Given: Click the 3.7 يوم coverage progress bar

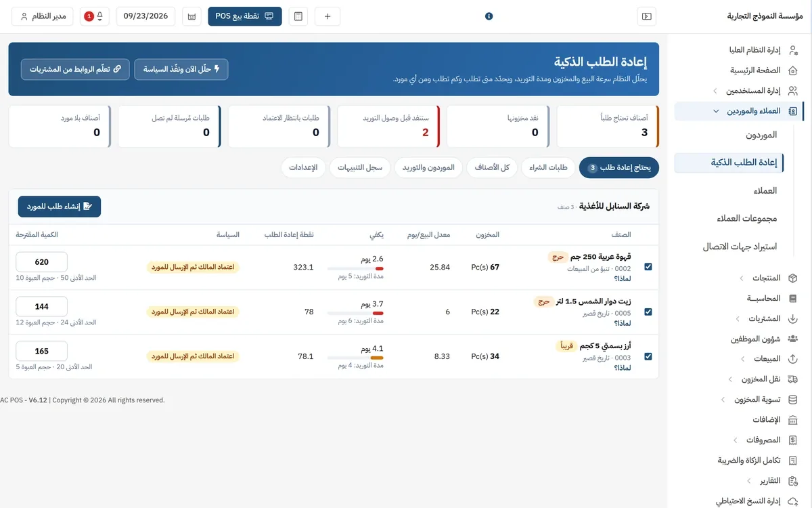Looking at the screenshot, I should click(x=355, y=314).
